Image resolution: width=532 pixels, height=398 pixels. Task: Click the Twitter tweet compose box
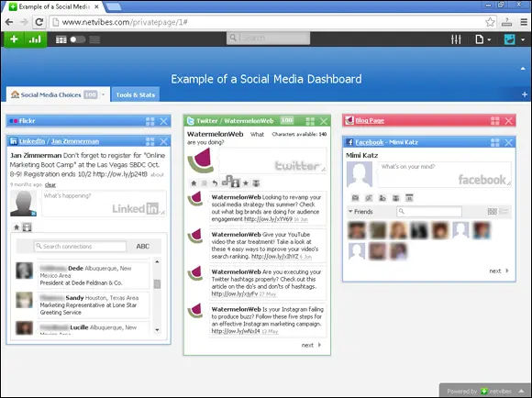click(x=272, y=160)
